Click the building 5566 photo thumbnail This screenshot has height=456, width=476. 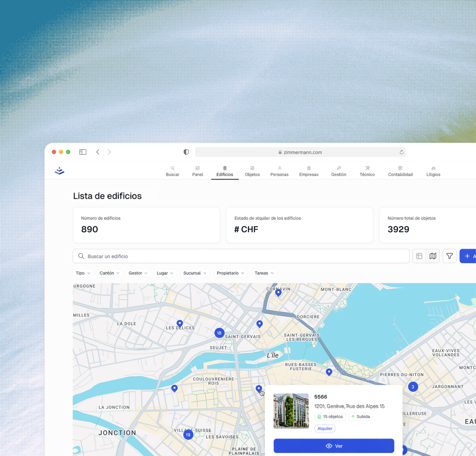coord(291,411)
